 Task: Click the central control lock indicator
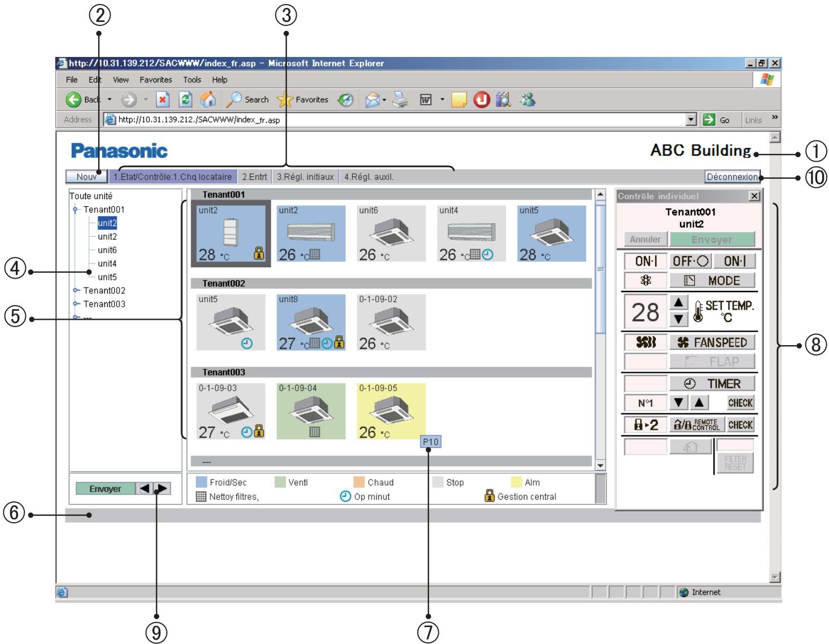click(x=645, y=425)
